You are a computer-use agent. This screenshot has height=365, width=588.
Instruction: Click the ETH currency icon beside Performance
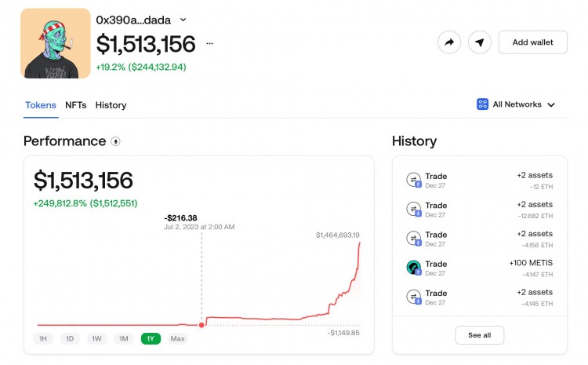115,141
